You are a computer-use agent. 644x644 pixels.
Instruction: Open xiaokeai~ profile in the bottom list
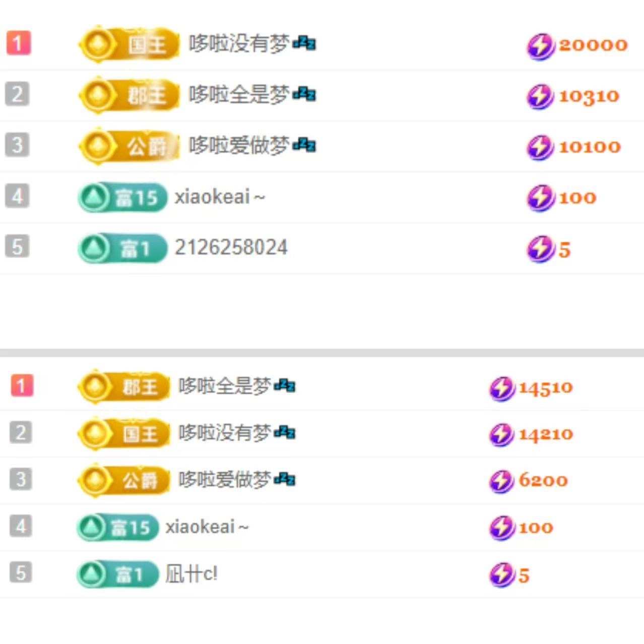click(x=207, y=527)
